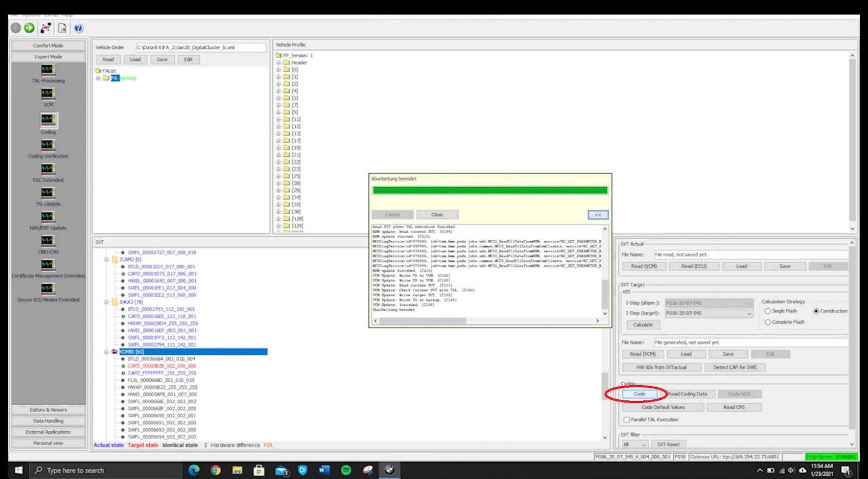Click the SVT Reset button
This screenshot has height=479, width=868.
click(x=668, y=445)
